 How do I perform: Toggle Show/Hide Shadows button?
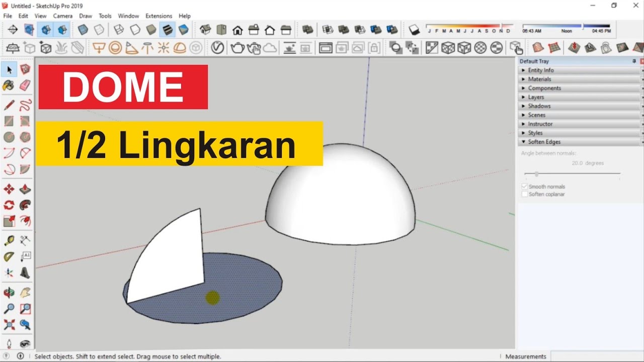(414, 30)
